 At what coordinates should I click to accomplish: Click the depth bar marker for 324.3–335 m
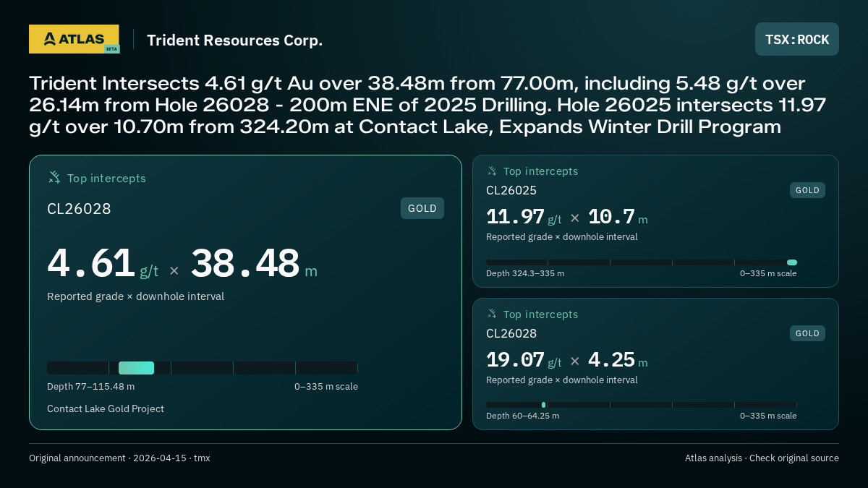(792, 262)
